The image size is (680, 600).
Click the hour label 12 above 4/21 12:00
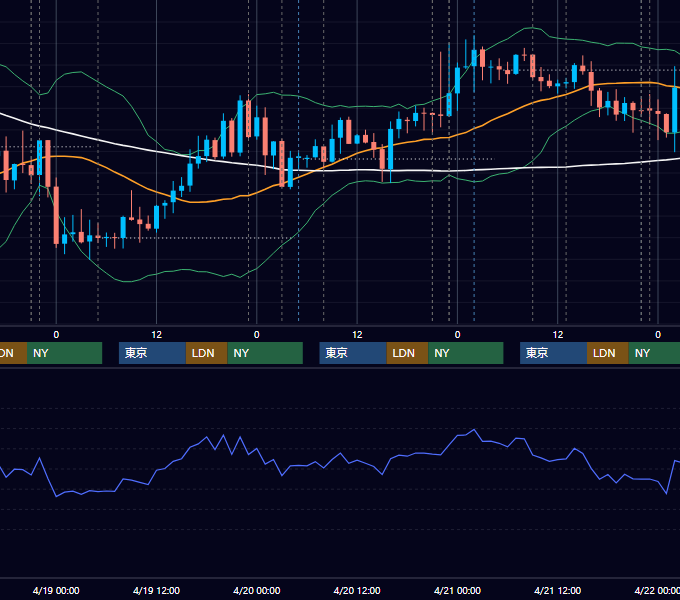click(x=558, y=335)
